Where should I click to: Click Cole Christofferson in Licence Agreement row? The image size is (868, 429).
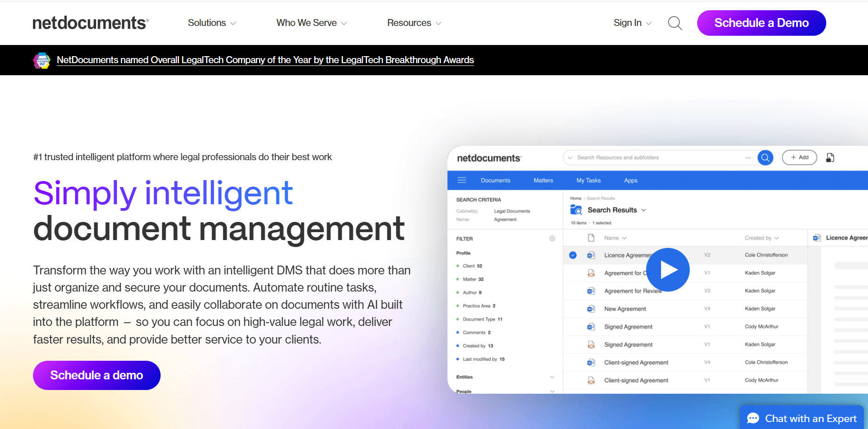766,255
